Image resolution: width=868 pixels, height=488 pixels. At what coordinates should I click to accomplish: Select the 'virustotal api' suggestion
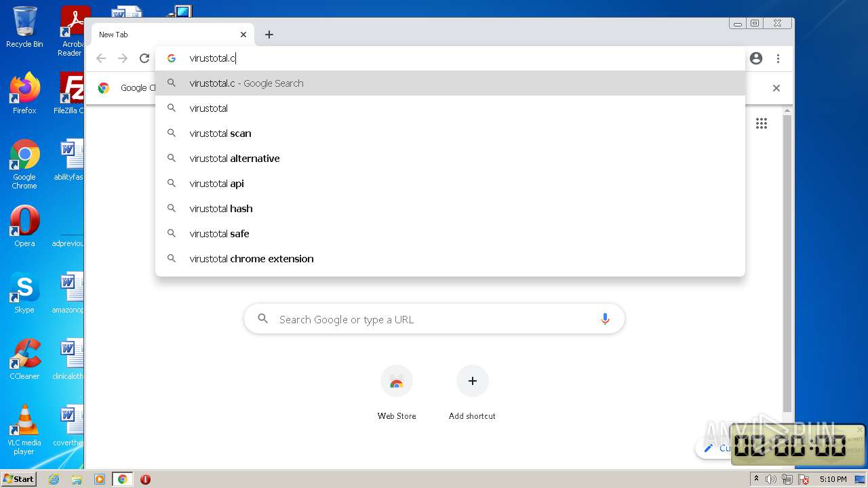tap(450, 184)
